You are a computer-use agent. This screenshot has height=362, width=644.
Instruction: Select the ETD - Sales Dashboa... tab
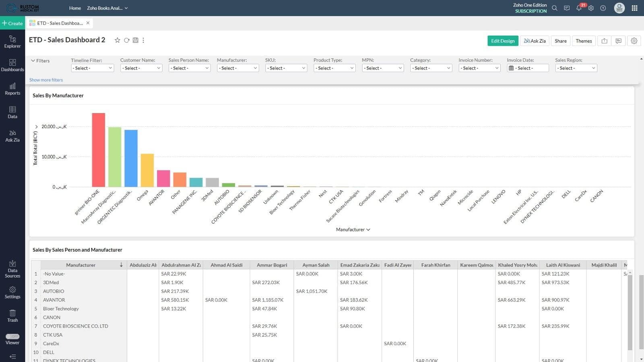click(x=60, y=23)
